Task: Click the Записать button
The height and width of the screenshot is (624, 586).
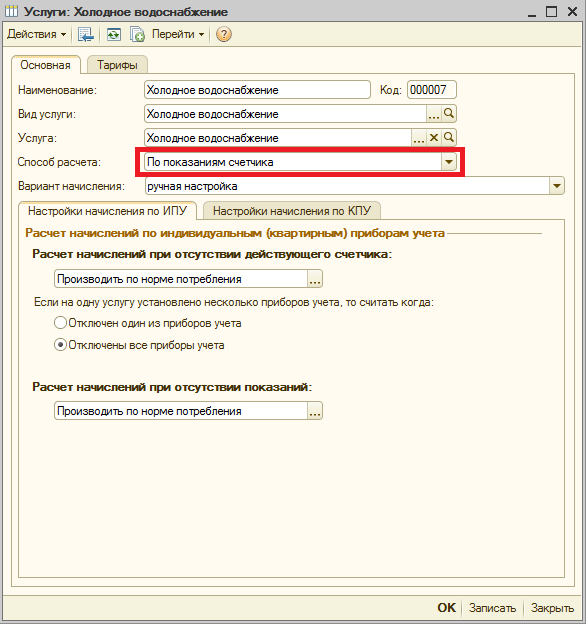Action: coord(492,608)
